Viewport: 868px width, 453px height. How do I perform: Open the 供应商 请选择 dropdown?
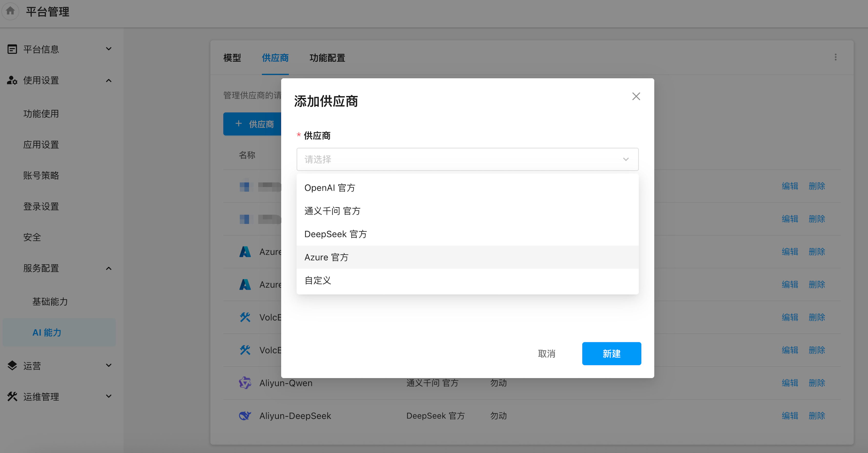pyautogui.click(x=467, y=159)
